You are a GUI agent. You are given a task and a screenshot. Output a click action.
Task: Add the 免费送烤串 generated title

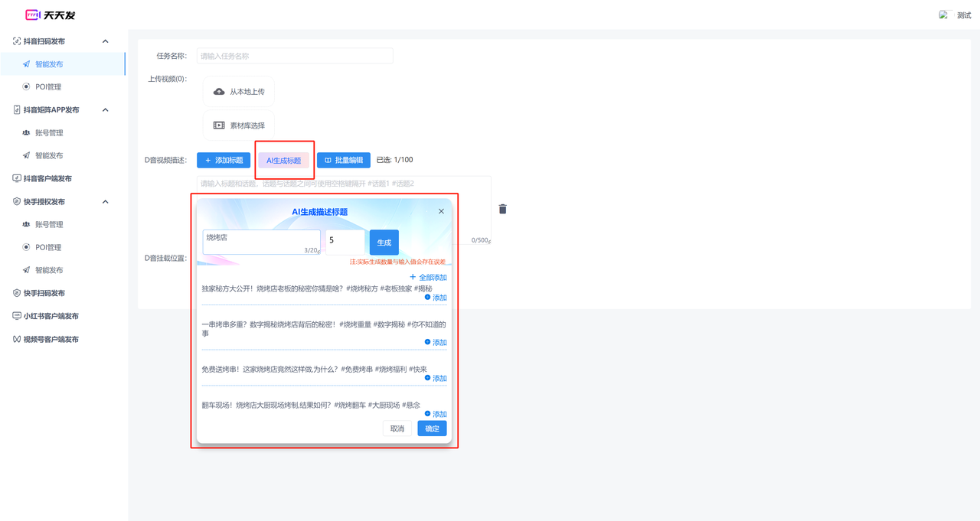(436, 378)
